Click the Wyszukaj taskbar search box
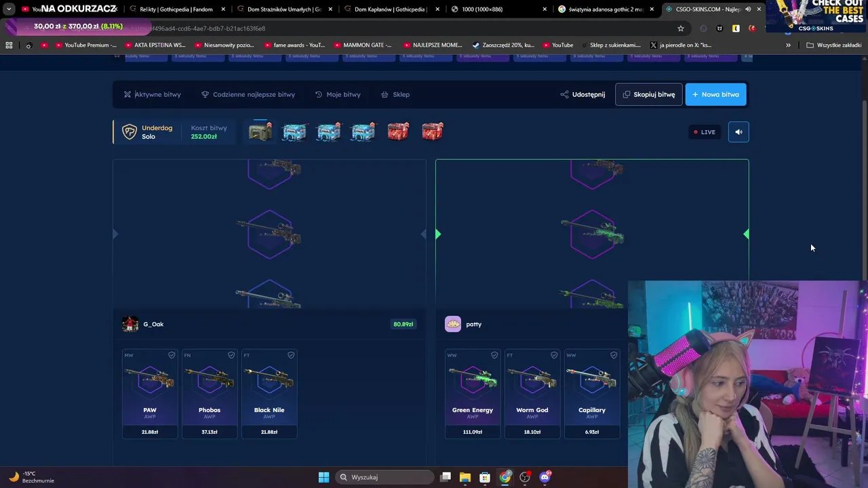The height and width of the screenshot is (488, 868). click(385, 477)
